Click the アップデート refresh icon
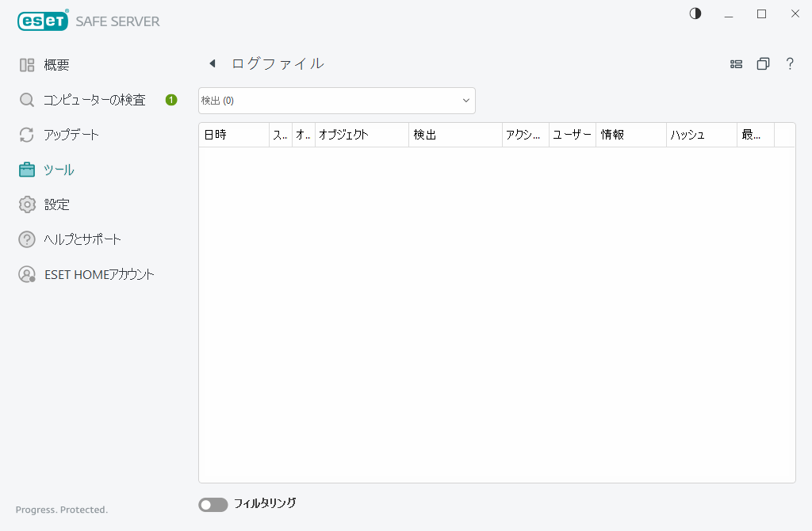 click(26, 135)
